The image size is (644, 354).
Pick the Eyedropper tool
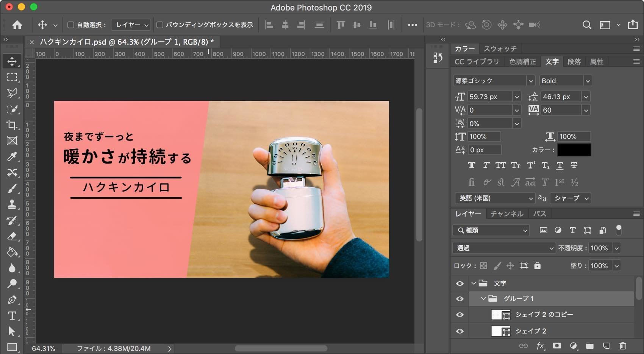click(12, 157)
